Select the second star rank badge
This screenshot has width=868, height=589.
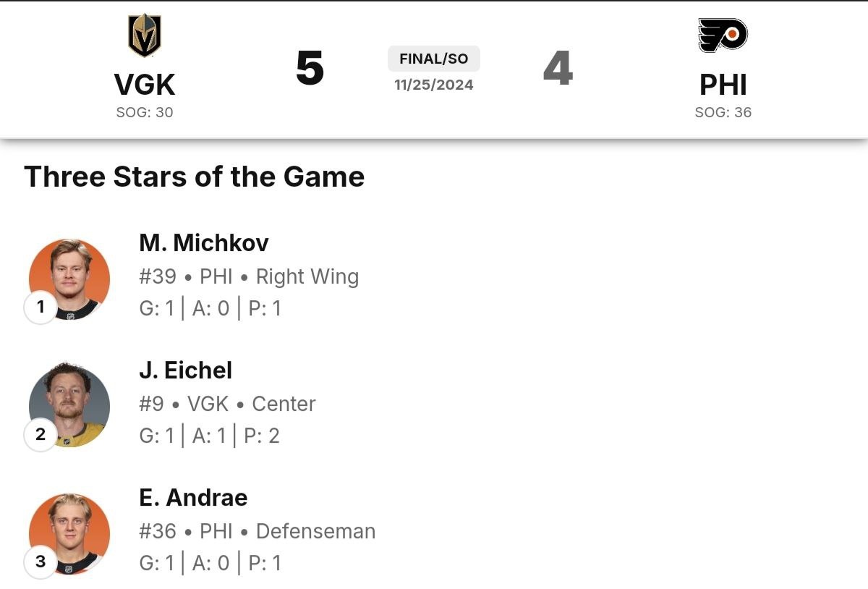tap(41, 434)
